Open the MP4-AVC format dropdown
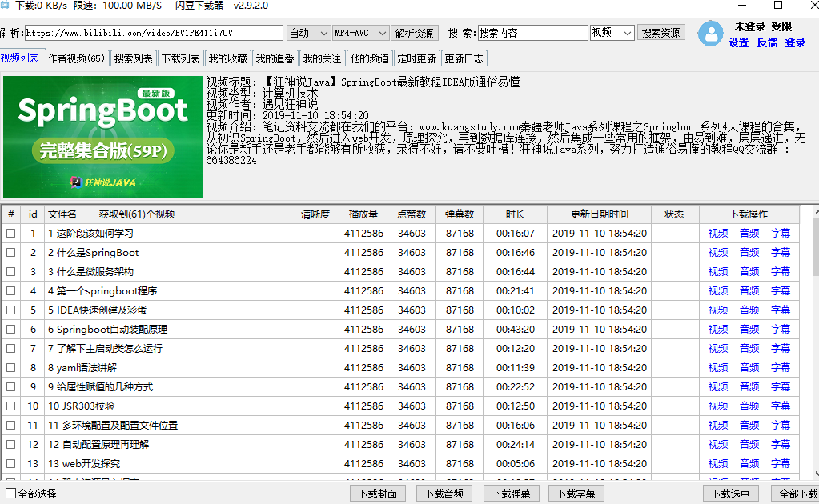The image size is (819, 504). [361, 33]
